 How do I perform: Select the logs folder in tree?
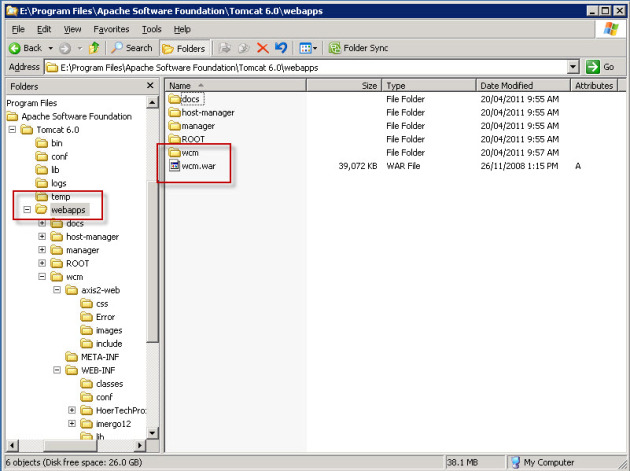coord(51,183)
